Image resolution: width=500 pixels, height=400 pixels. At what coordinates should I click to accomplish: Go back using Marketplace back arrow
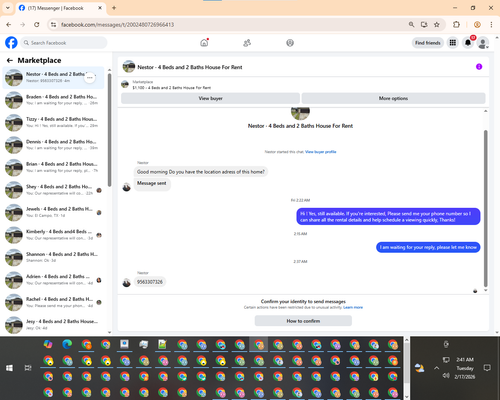(x=10, y=60)
